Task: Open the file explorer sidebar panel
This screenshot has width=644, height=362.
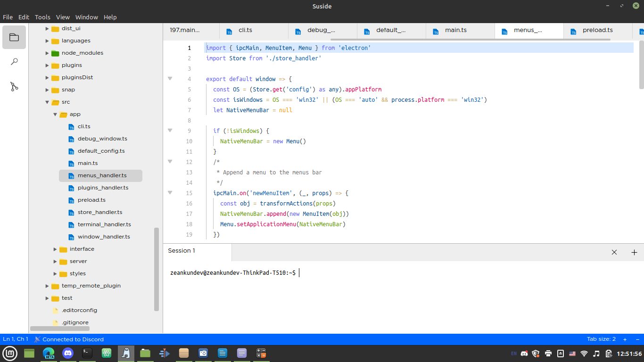Action: click(14, 37)
